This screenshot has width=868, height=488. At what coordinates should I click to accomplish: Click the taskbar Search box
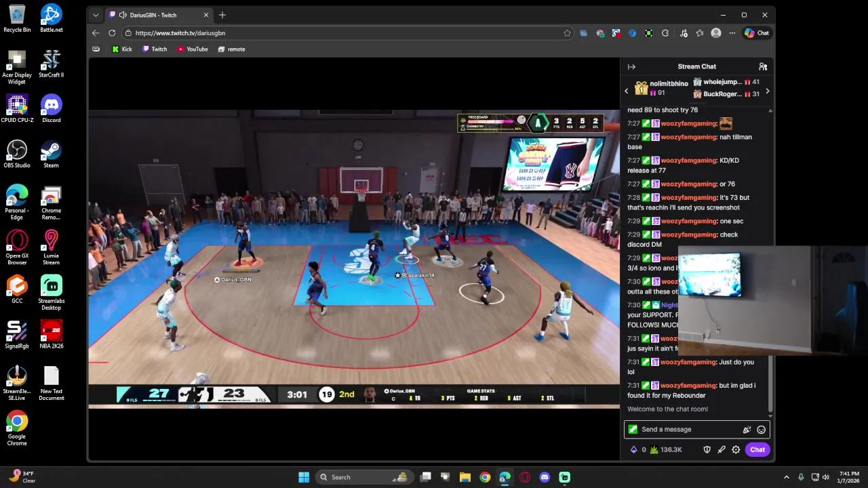[364, 477]
